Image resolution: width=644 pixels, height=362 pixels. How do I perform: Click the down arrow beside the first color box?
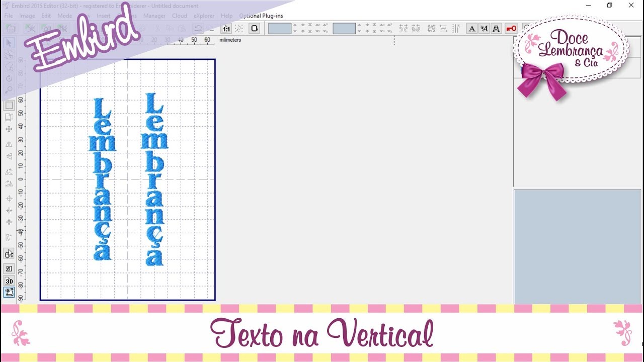(295, 31)
